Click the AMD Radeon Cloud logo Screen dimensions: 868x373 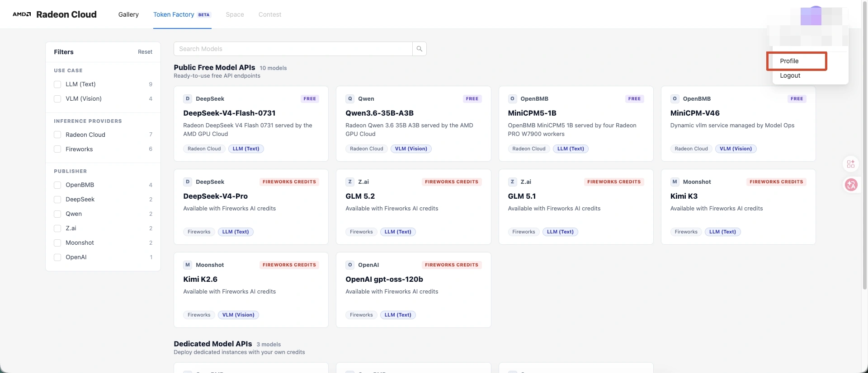55,14
